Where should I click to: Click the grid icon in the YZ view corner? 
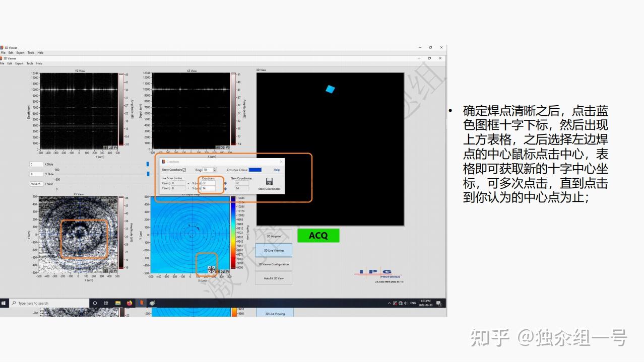coord(105,148)
